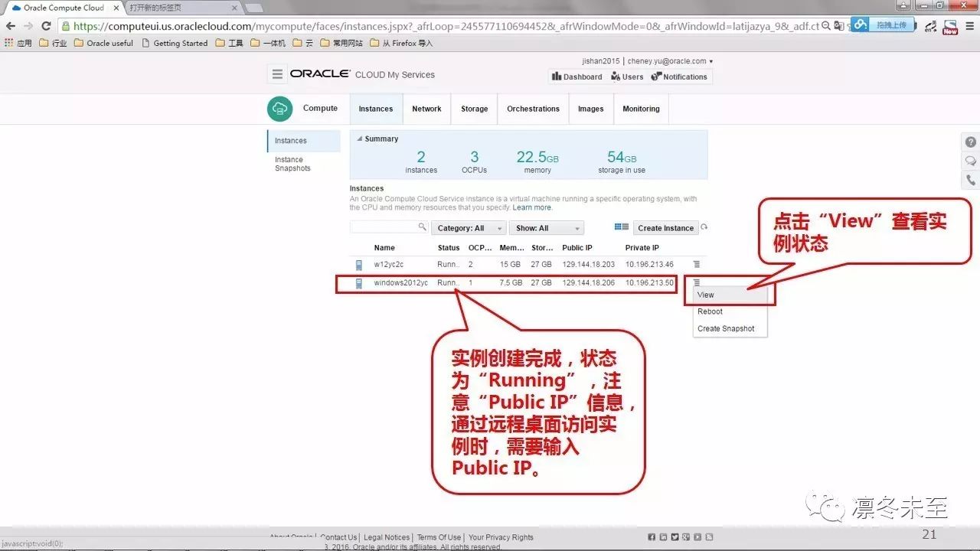The image size is (980, 551).
Task: Select Reboot in the instance context menu
Action: pyautogui.click(x=730, y=311)
